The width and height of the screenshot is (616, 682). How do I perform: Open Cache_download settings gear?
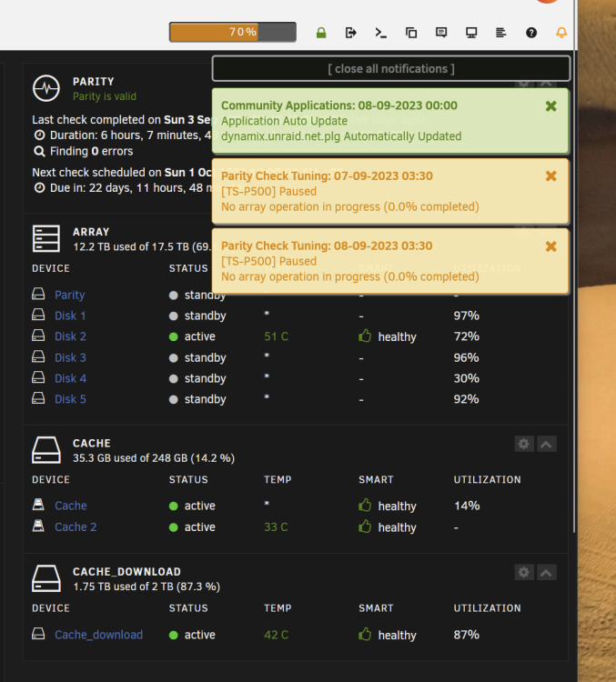coord(524,572)
